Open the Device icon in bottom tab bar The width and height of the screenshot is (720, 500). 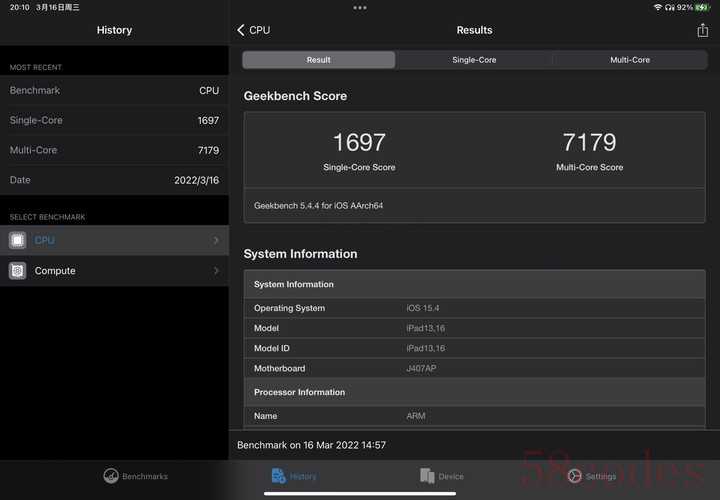[427, 476]
